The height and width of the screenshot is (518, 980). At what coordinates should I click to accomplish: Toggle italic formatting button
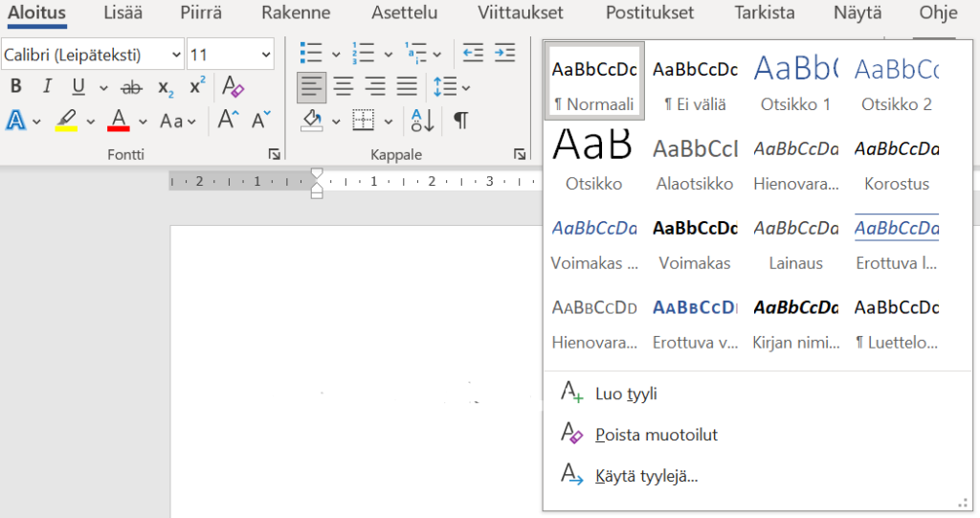click(x=47, y=87)
